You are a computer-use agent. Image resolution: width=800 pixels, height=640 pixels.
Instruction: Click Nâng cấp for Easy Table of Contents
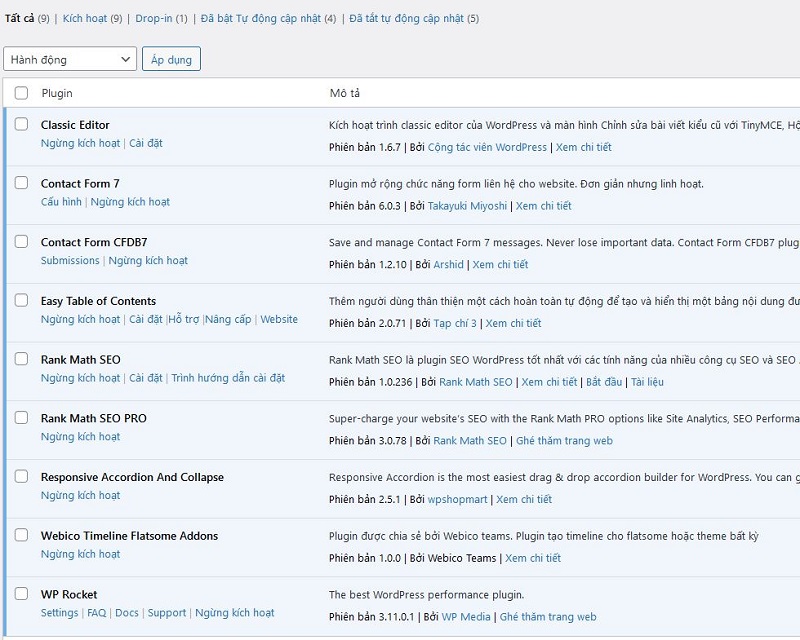click(x=228, y=319)
